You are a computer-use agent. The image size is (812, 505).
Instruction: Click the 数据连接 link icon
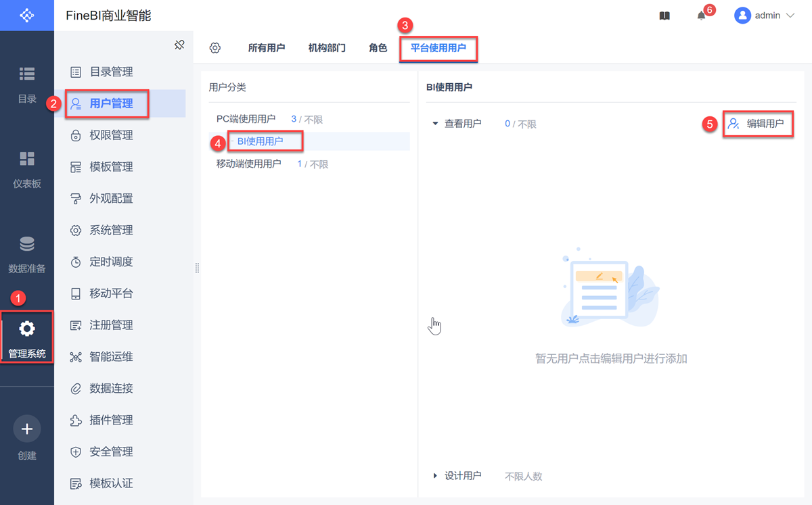(x=76, y=389)
